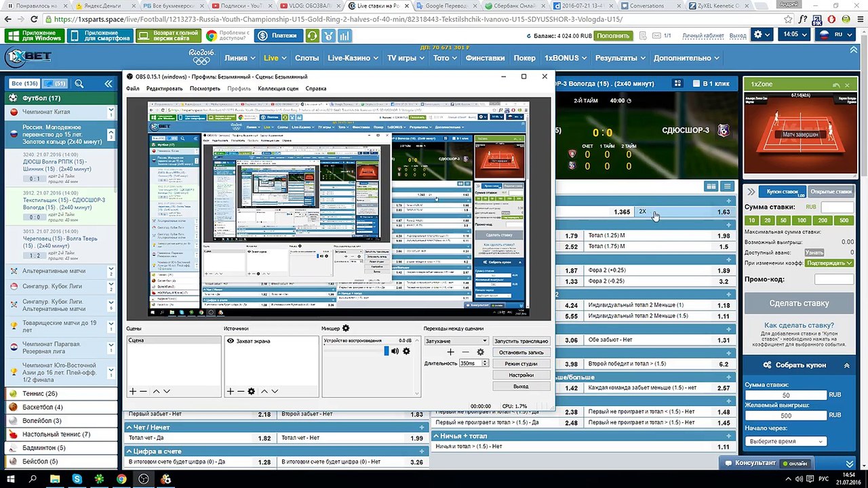Screen dimensions: 868x488
Task: Switch to Купон ставок tab
Action: (x=783, y=192)
